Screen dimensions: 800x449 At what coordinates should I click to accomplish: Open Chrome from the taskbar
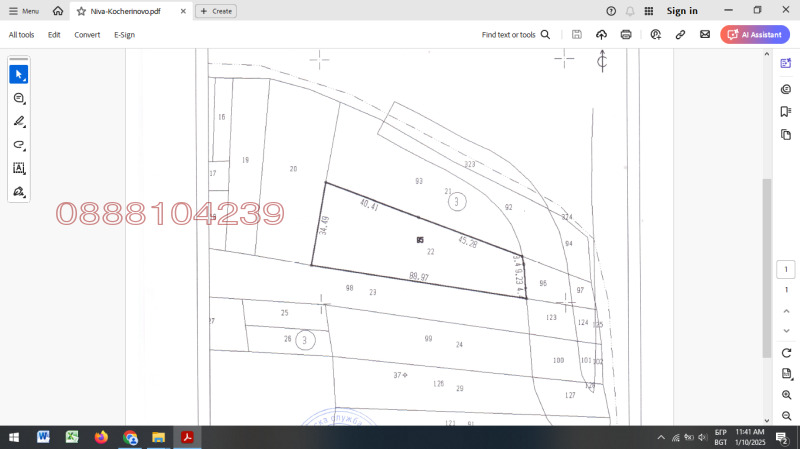coord(130,437)
